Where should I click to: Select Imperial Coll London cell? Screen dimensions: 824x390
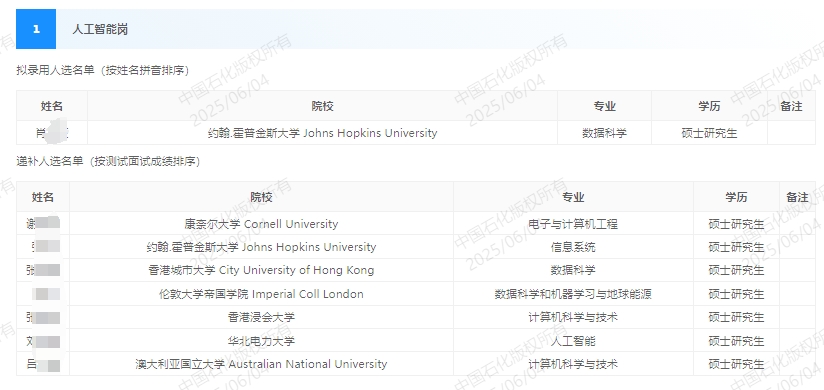(261, 294)
